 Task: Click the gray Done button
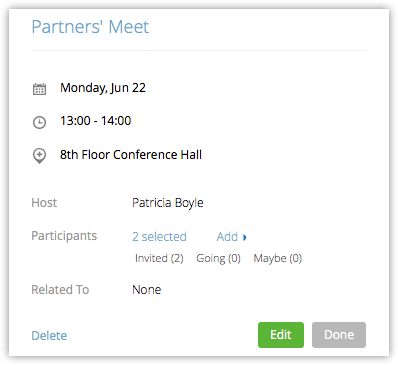pos(339,335)
